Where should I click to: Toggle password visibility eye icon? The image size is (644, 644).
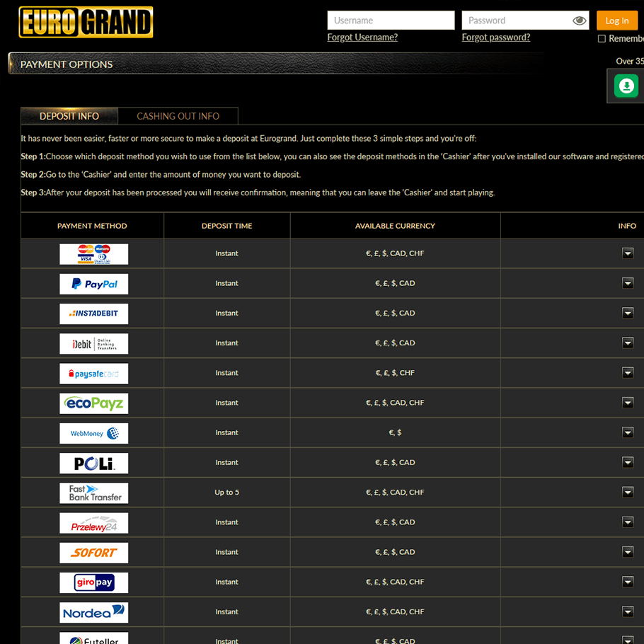579,21
